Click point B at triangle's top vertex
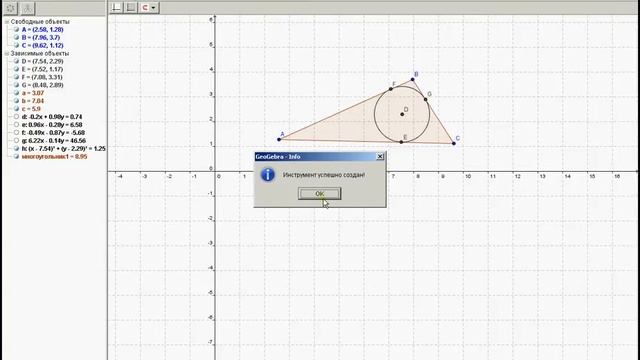The image size is (640, 360). pos(413,80)
